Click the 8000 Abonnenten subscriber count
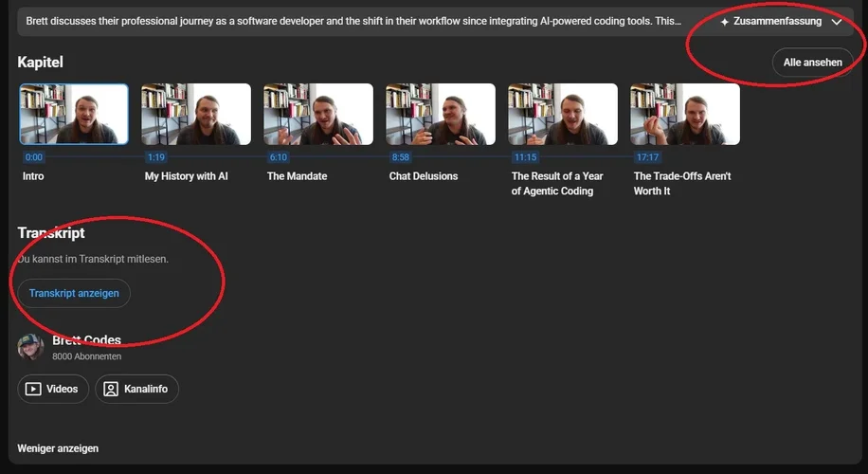Viewport: 868px width, 474px height. click(x=87, y=356)
